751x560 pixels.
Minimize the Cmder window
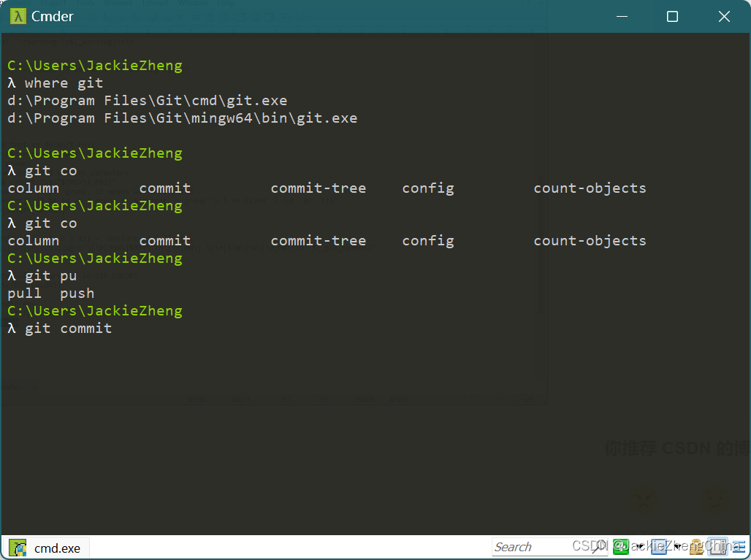622,16
